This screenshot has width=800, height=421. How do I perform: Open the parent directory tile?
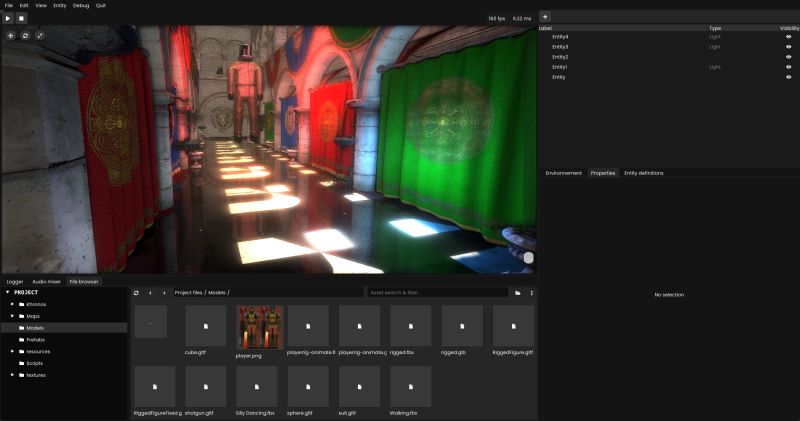pos(151,321)
